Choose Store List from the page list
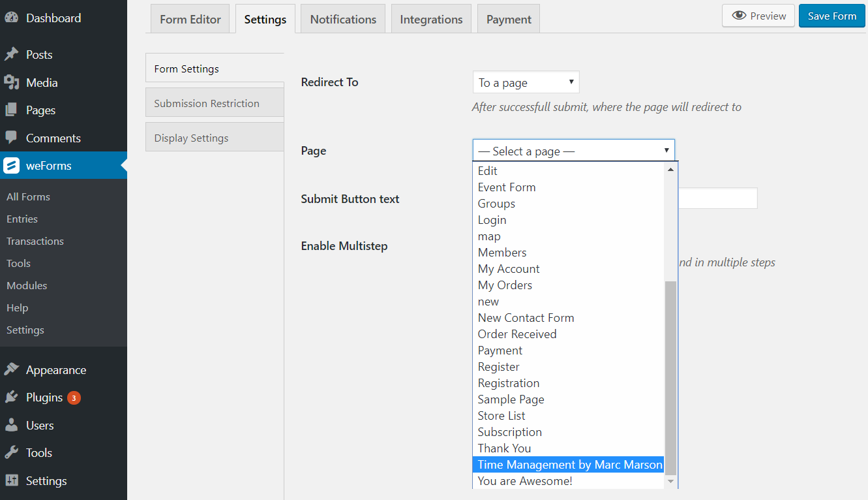The width and height of the screenshot is (868, 500). tap(567, 416)
